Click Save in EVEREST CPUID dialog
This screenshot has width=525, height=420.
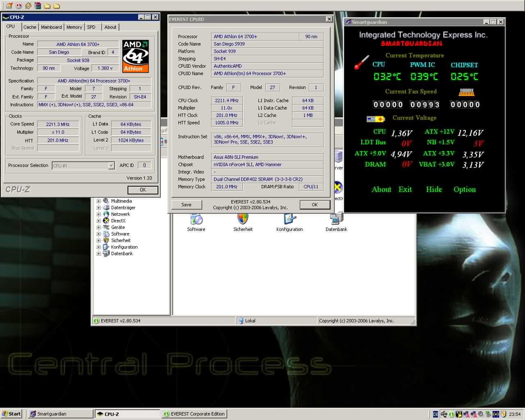pyautogui.click(x=187, y=205)
